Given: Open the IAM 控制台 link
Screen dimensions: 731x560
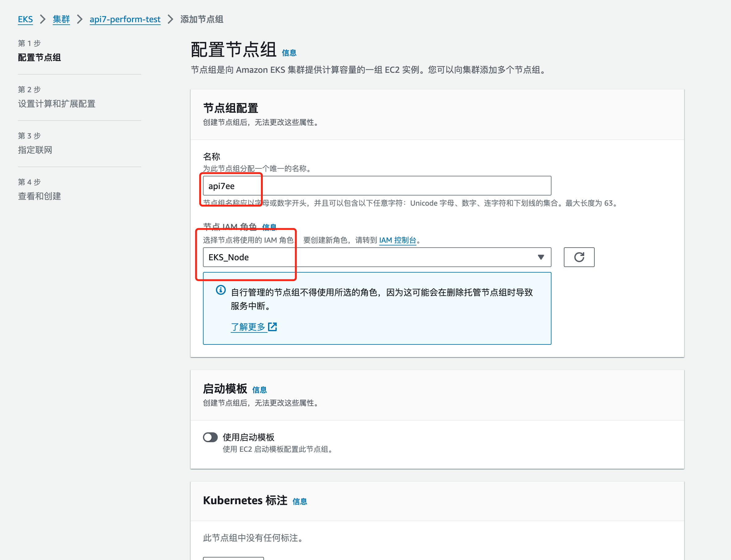Looking at the screenshot, I should pos(398,240).
